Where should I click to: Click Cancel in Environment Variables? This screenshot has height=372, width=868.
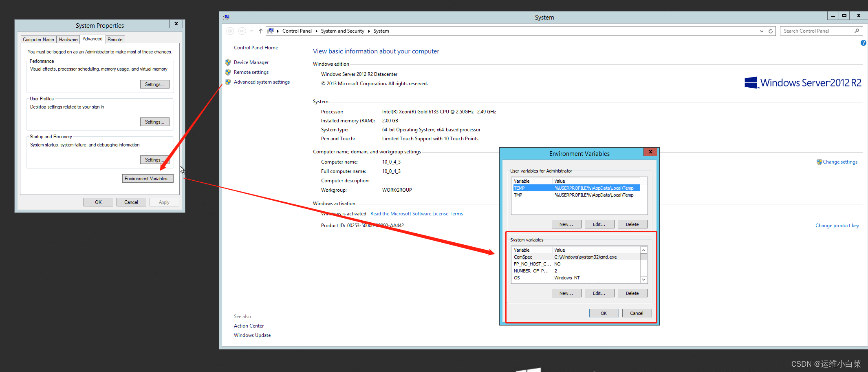637,313
